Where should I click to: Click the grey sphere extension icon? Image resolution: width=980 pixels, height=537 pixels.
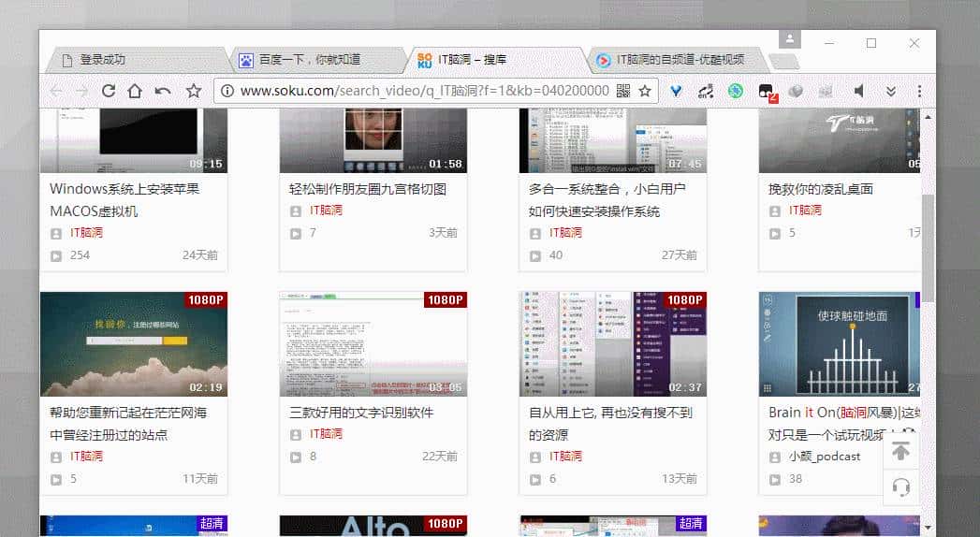796,91
